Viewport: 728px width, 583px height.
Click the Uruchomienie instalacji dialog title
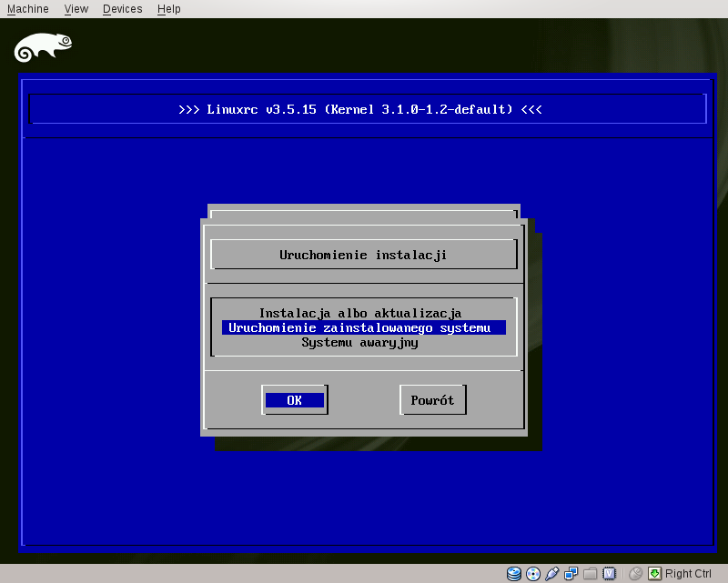pos(363,256)
